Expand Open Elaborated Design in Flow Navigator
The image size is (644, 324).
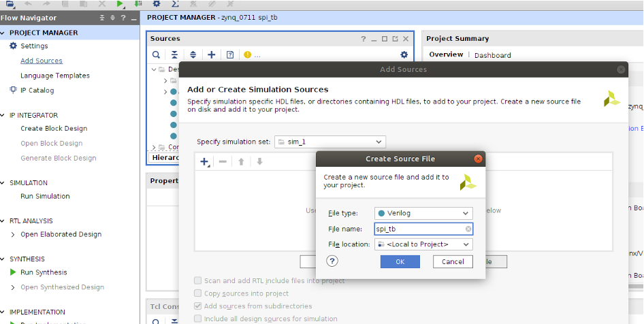click(x=13, y=234)
